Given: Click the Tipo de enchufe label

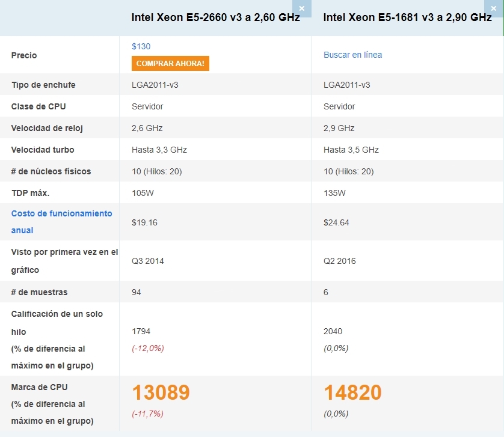Looking at the screenshot, I should tap(43, 85).
